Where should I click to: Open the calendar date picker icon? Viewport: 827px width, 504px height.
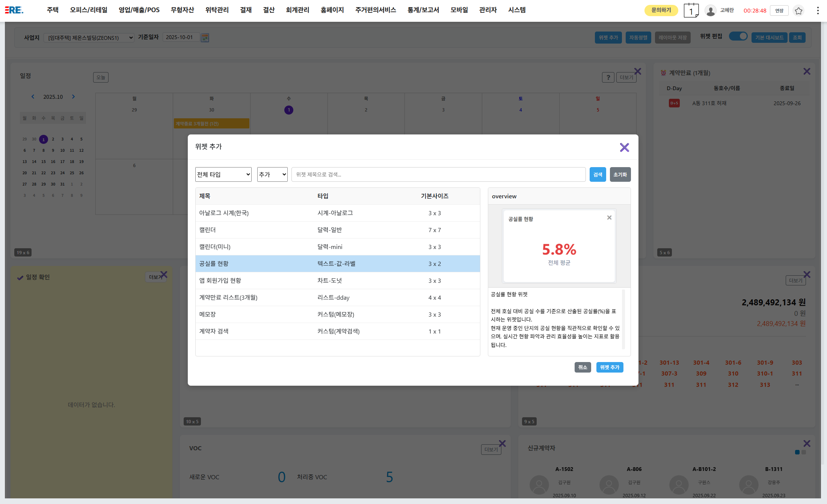tap(205, 38)
